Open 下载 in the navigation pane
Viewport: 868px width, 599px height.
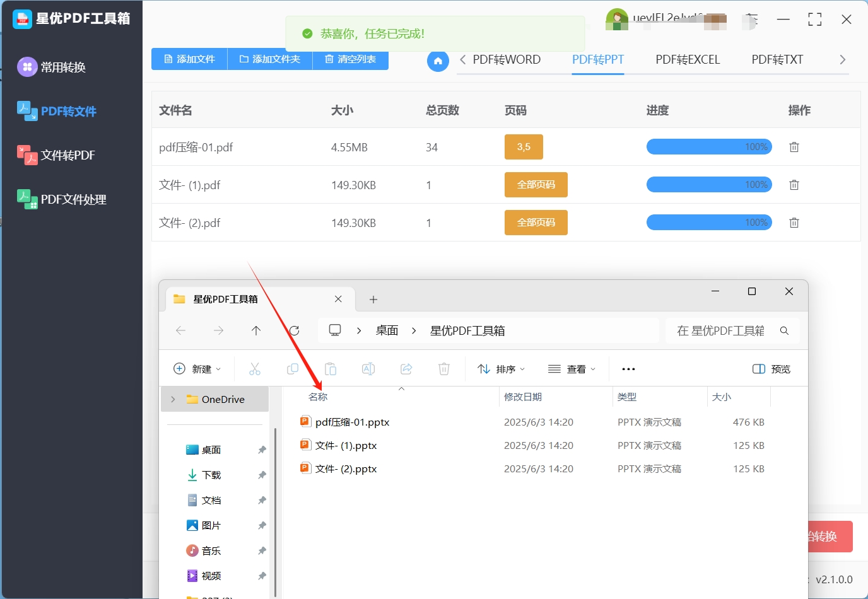click(211, 475)
